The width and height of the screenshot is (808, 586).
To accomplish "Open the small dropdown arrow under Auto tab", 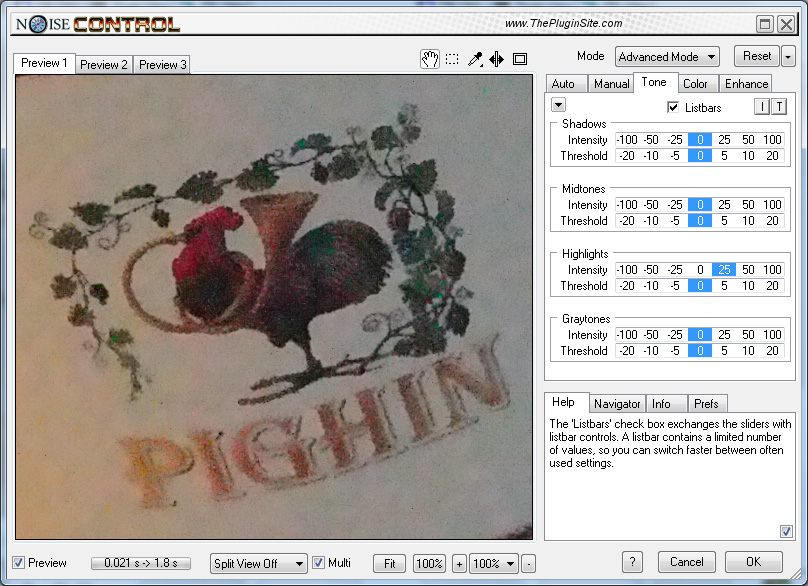I will point(558,105).
